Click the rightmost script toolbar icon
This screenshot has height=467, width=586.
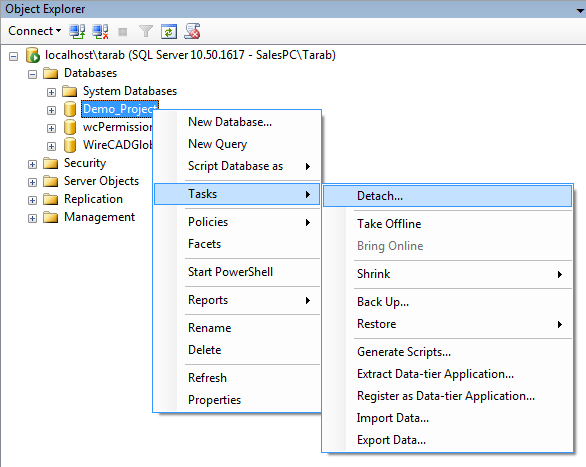(192, 31)
